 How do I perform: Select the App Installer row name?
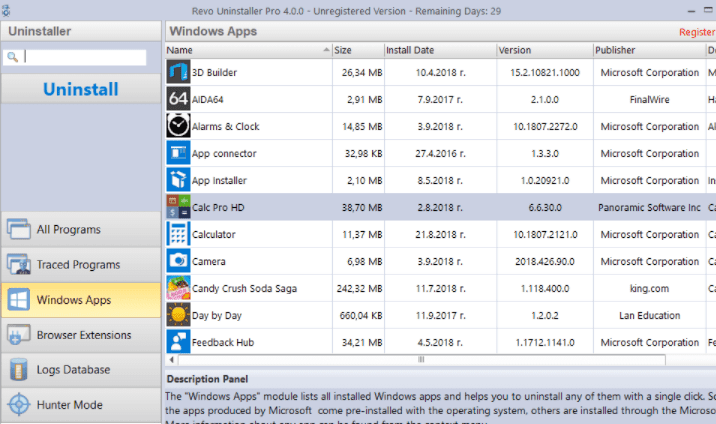click(219, 180)
